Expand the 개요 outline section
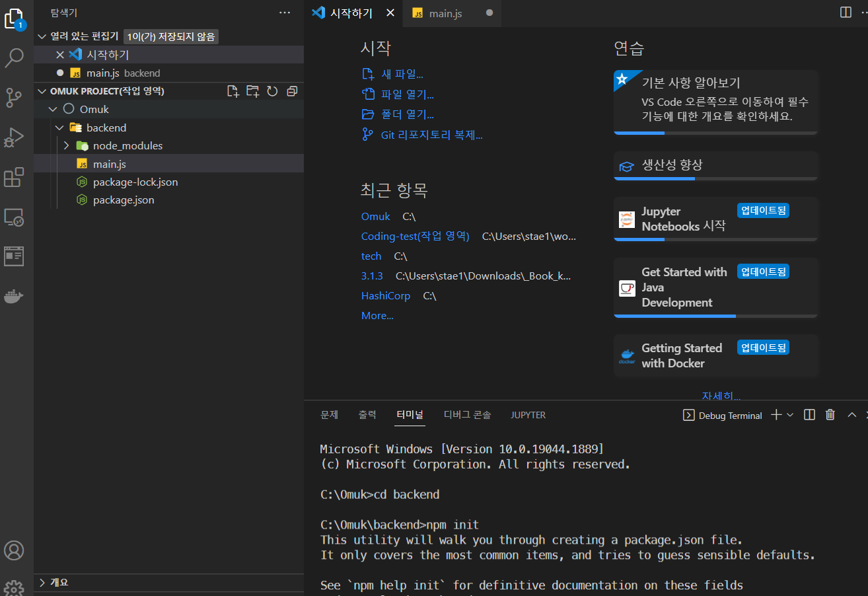Viewport: 868px width, 596px height. tap(42, 582)
